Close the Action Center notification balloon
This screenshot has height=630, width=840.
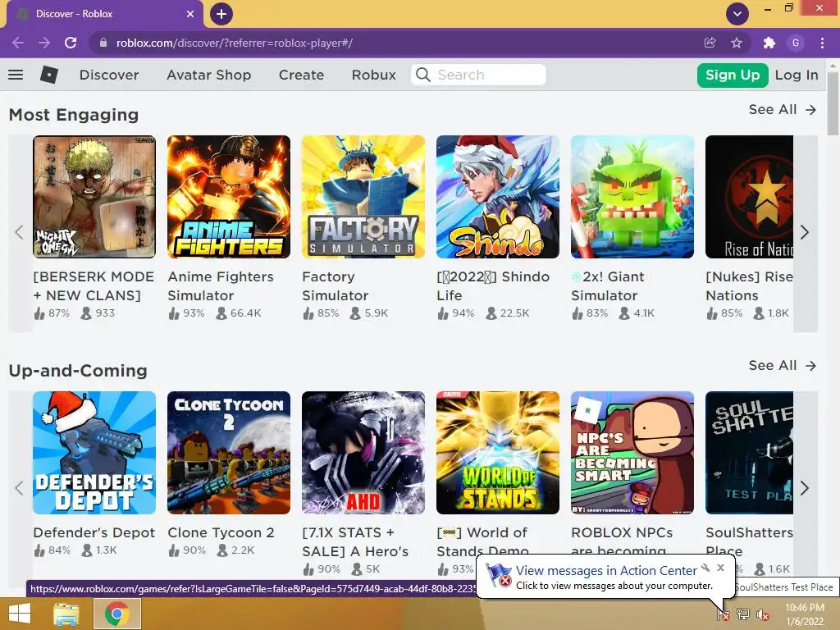720,568
